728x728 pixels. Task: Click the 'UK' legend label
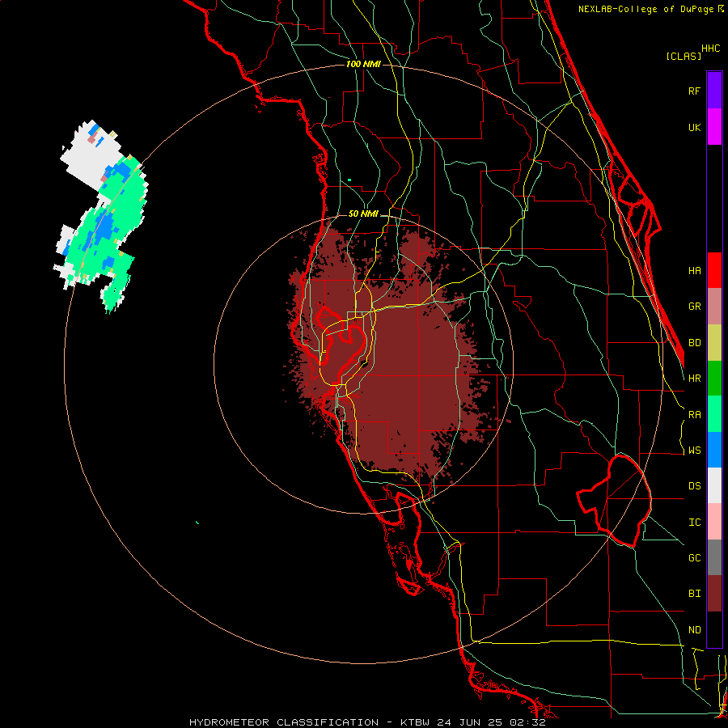[694, 127]
